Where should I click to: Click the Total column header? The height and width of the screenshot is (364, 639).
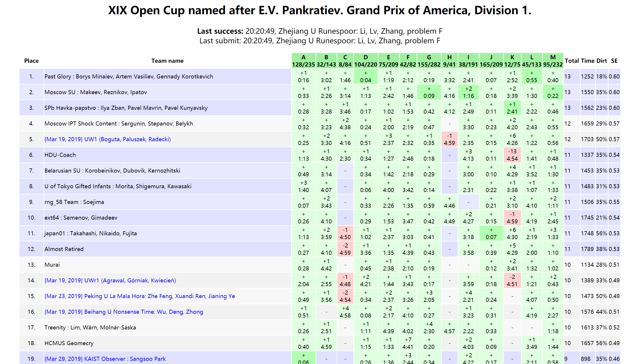pos(572,61)
